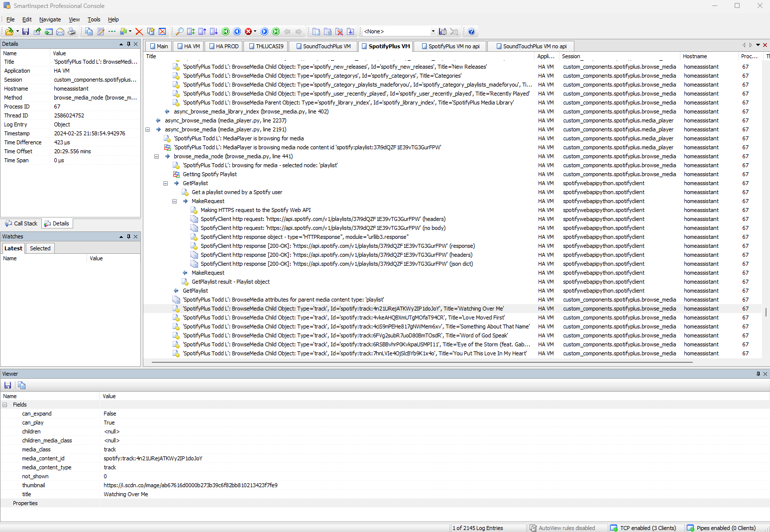Collapse the async_browse_media line 2191 node
Image resolution: width=770 pixels, height=532 pixels.
coord(147,129)
